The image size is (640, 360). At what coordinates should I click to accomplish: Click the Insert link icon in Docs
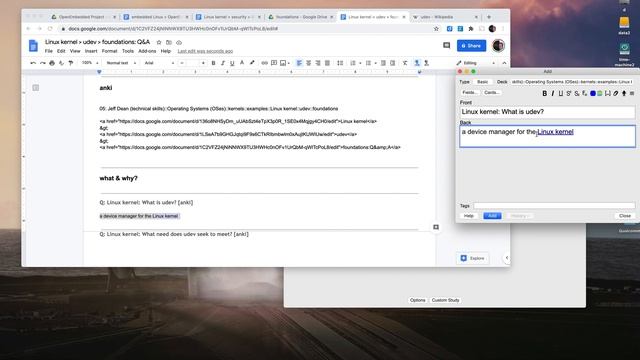[x=264, y=63]
